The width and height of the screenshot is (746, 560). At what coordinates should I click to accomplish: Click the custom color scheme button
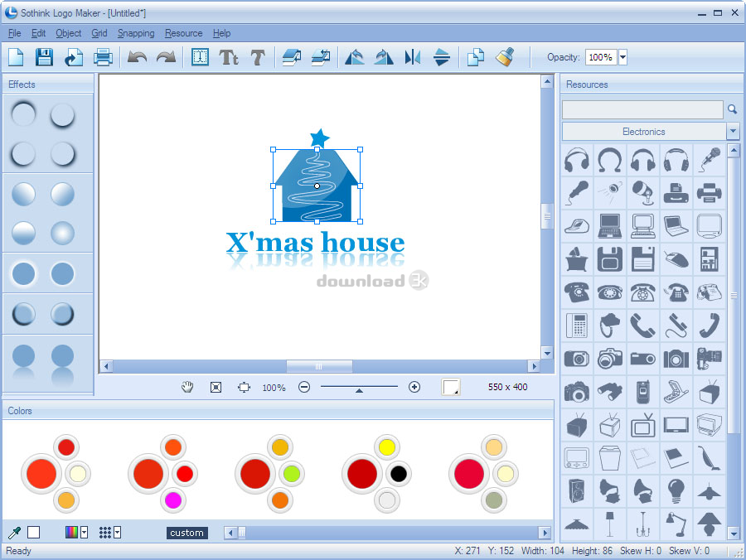coord(186,533)
